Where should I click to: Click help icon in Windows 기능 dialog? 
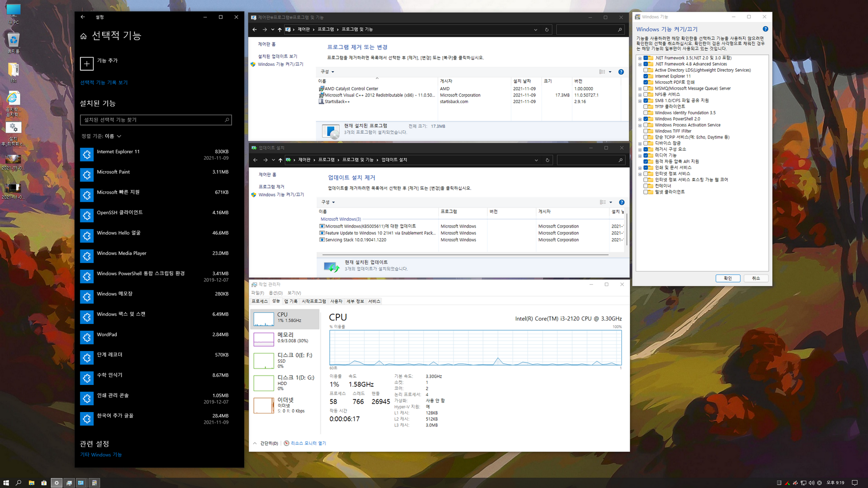pos(765,29)
